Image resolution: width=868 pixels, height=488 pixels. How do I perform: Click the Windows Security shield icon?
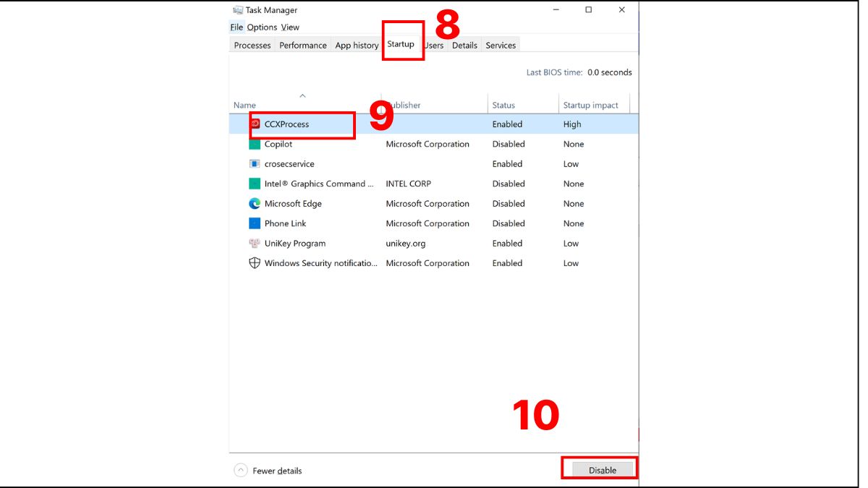(255, 263)
